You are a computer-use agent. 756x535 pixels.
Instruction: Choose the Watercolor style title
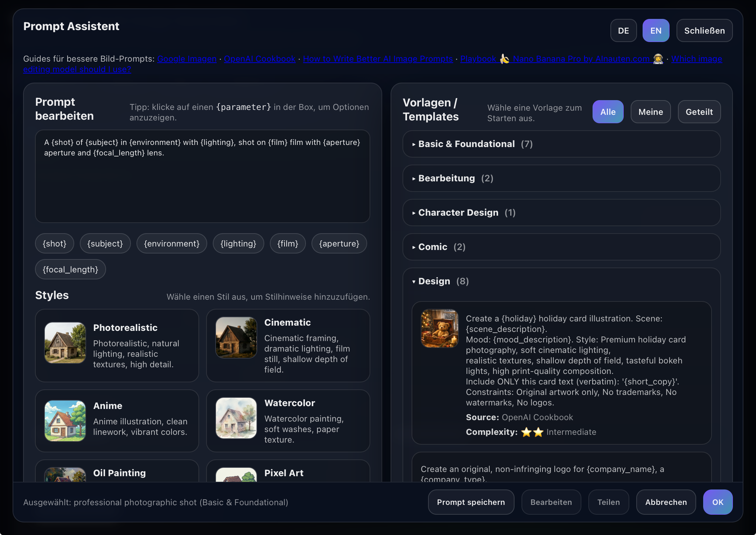click(290, 403)
